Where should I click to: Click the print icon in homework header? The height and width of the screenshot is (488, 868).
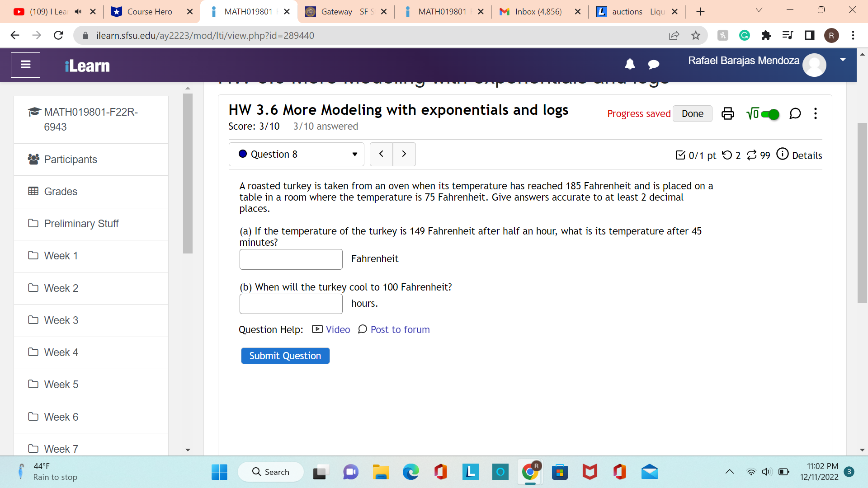click(727, 113)
